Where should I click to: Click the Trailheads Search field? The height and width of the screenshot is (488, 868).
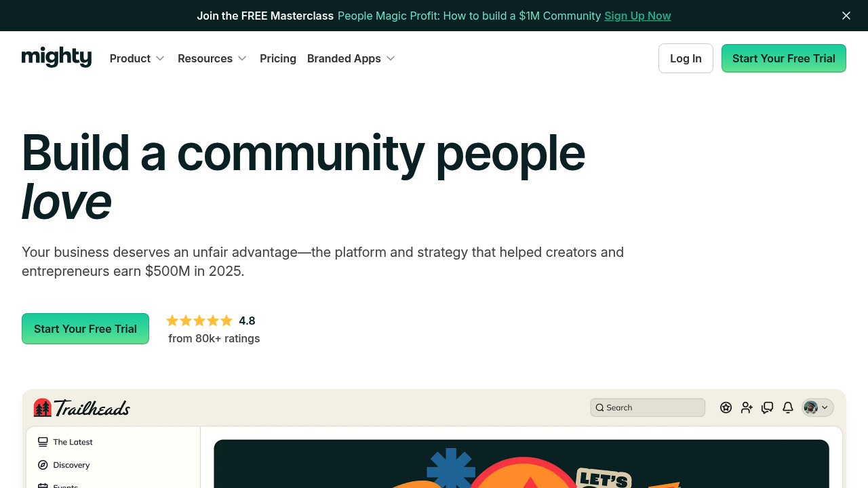click(x=648, y=407)
